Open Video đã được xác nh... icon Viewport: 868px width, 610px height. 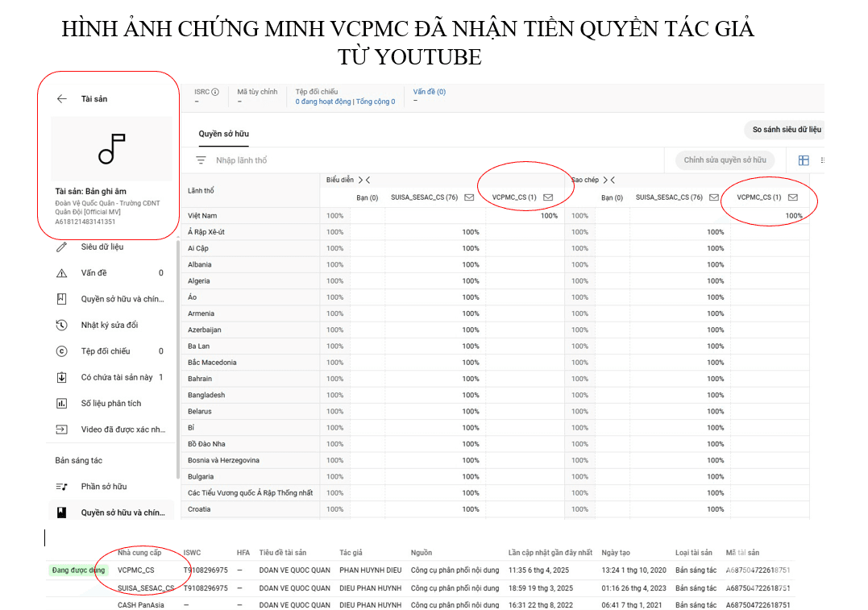pyautogui.click(x=61, y=429)
